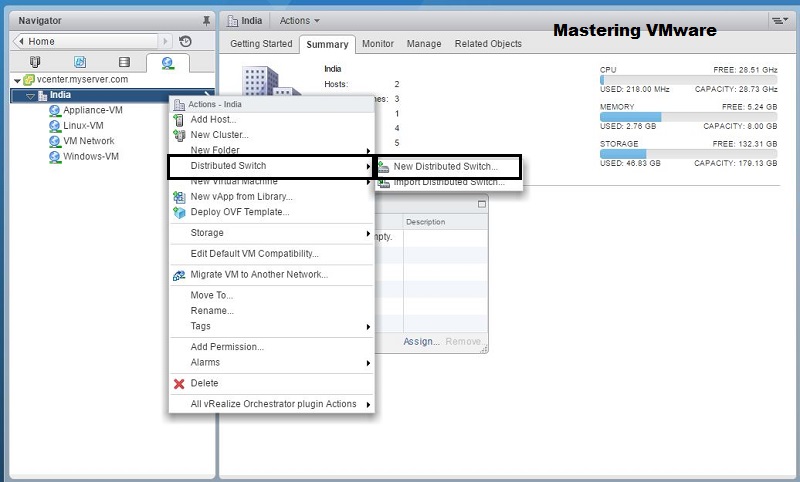Click the Migrate VM network icon
The width and height of the screenshot is (800, 482).
coord(179,275)
